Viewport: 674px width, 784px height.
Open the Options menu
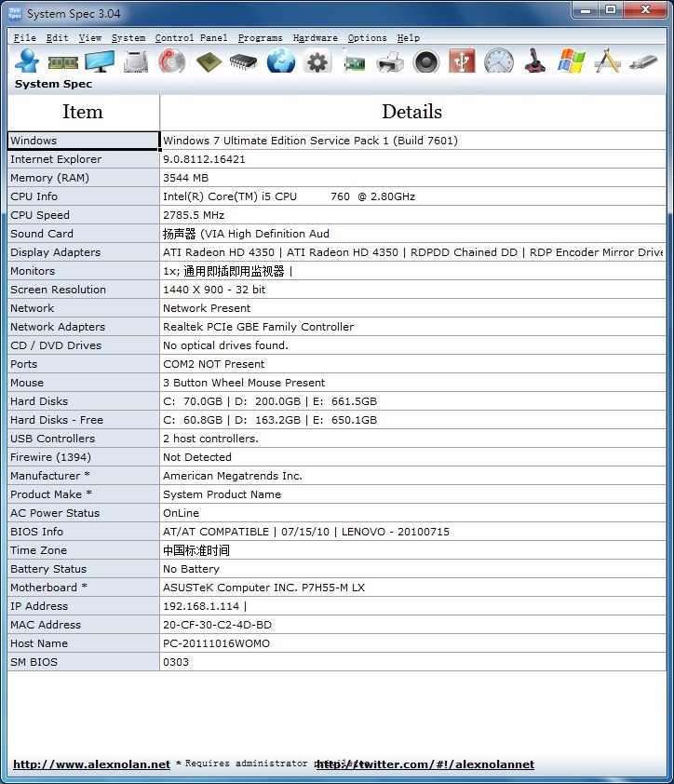point(367,38)
